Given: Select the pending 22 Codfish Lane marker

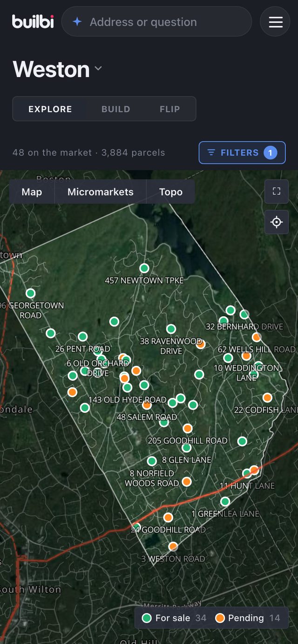Looking at the screenshot, I should click(267, 398).
